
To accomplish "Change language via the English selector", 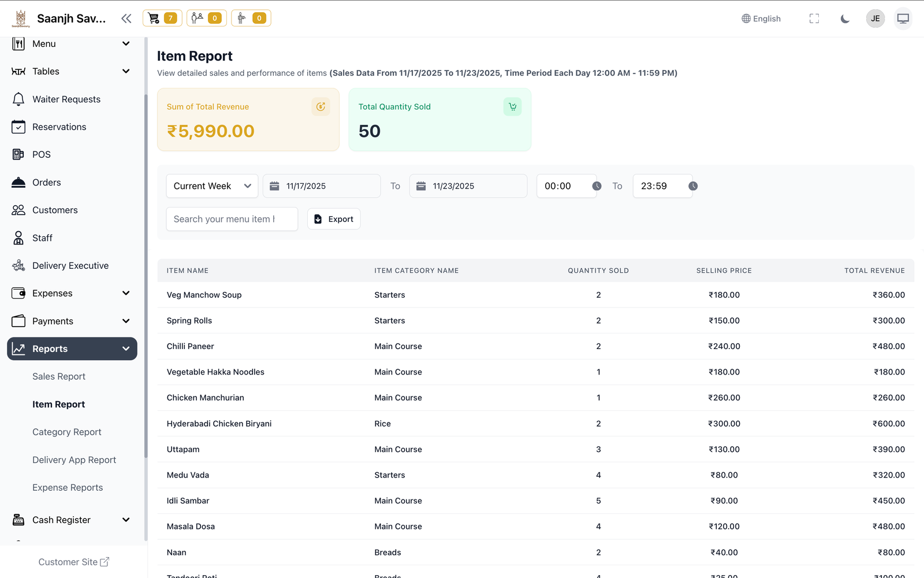I will click(761, 18).
